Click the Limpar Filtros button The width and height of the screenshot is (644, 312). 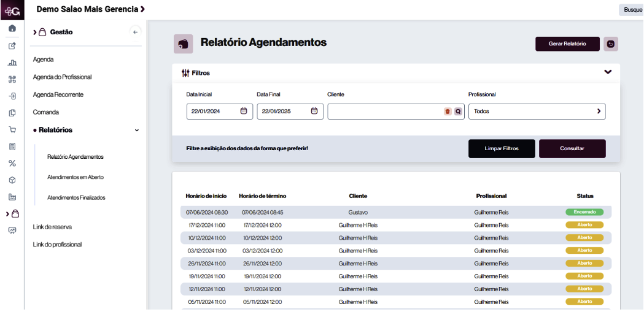pos(502,149)
